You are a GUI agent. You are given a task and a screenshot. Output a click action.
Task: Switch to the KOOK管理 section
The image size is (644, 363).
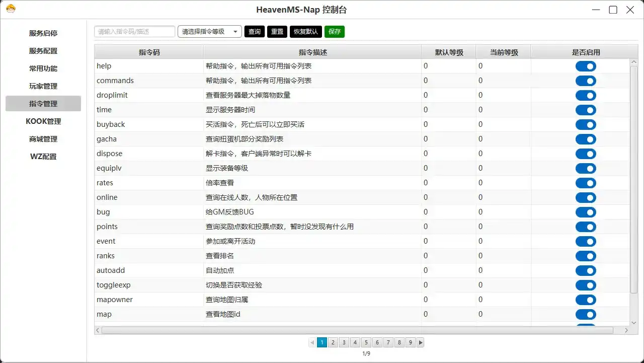(x=43, y=121)
